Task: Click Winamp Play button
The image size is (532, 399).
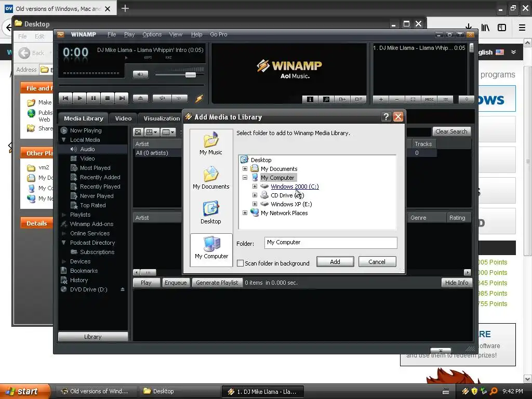Action: (x=79, y=98)
